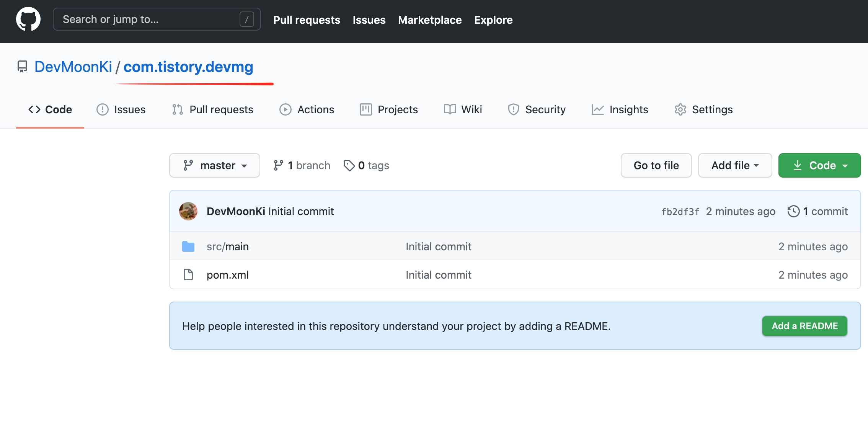Viewport: 868px width, 421px height.
Task: Open the com.tistory.devmg repository link
Action: coord(188,67)
